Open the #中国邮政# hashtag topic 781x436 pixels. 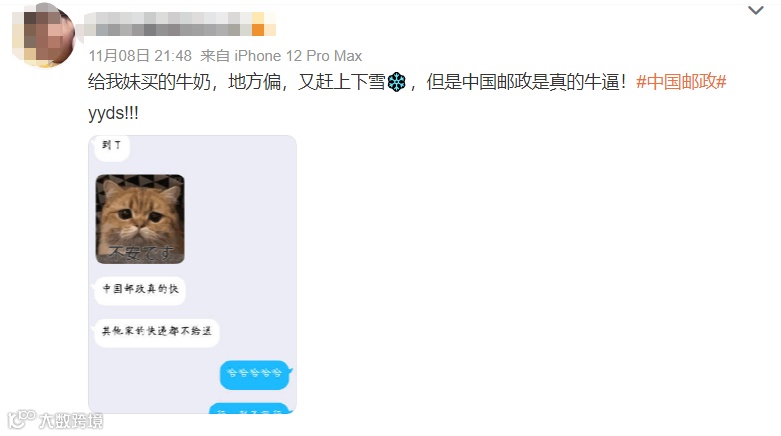[x=681, y=82]
